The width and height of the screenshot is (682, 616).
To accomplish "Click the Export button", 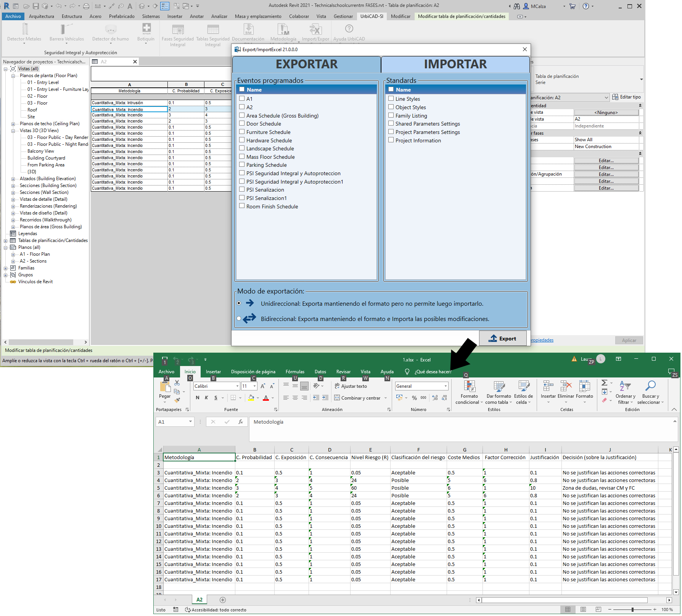I will click(x=503, y=339).
